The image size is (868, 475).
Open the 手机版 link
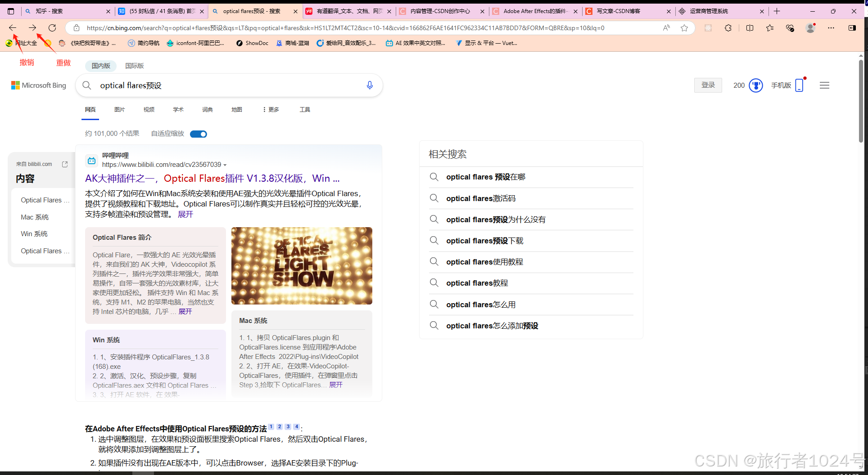click(x=781, y=85)
